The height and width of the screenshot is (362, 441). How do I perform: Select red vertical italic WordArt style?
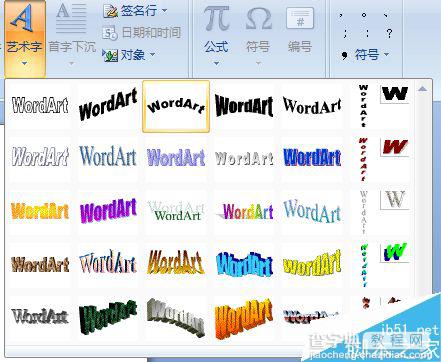point(363,159)
